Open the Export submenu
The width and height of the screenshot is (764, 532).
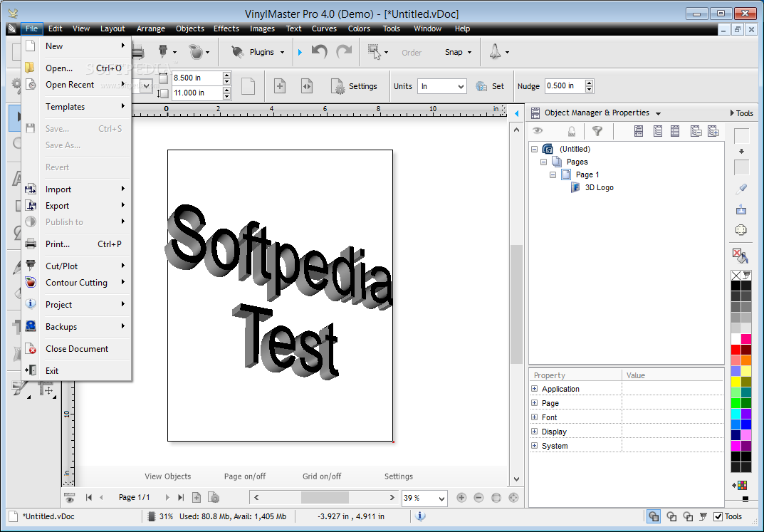[76, 206]
